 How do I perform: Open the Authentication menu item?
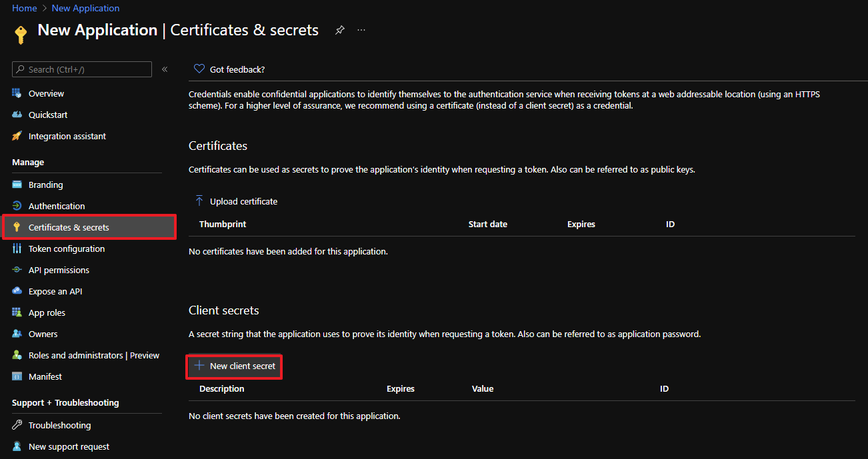click(57, 206)
